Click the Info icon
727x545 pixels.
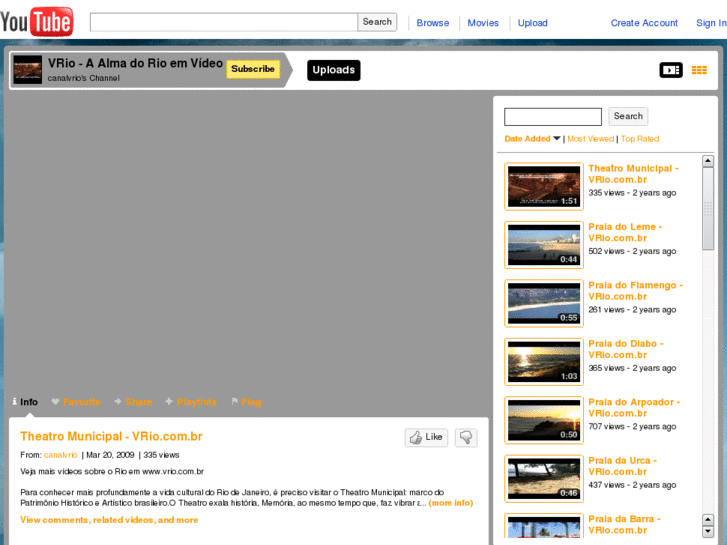[x=14, y=402]
